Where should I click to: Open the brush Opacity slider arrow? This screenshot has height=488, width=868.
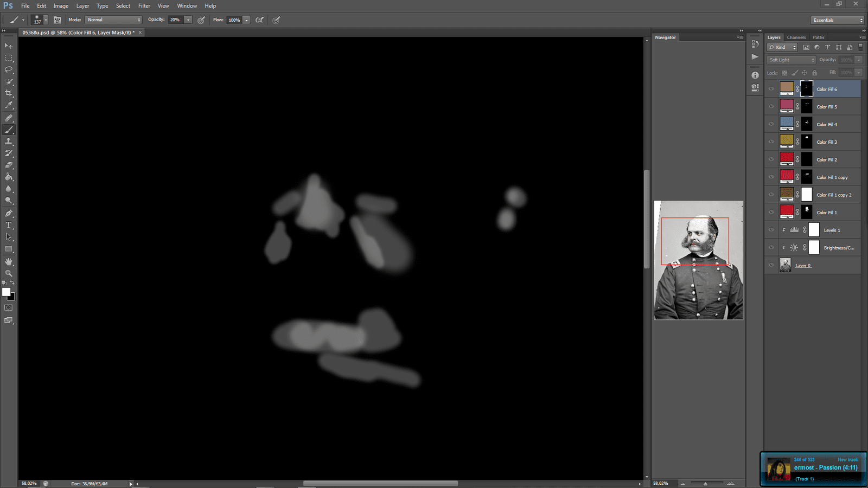pos(188,20)
